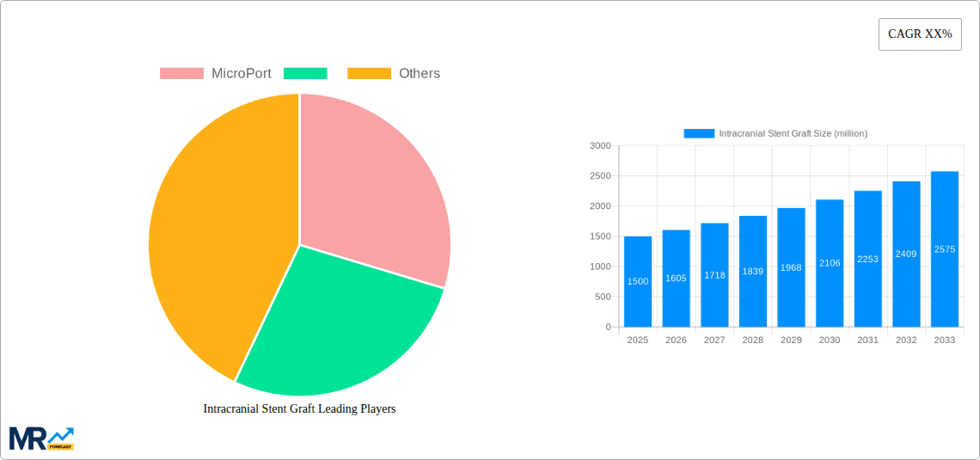
Task: Click the Intracranial Stent Graft Leading Players title
Action: [x=299, y=409]
